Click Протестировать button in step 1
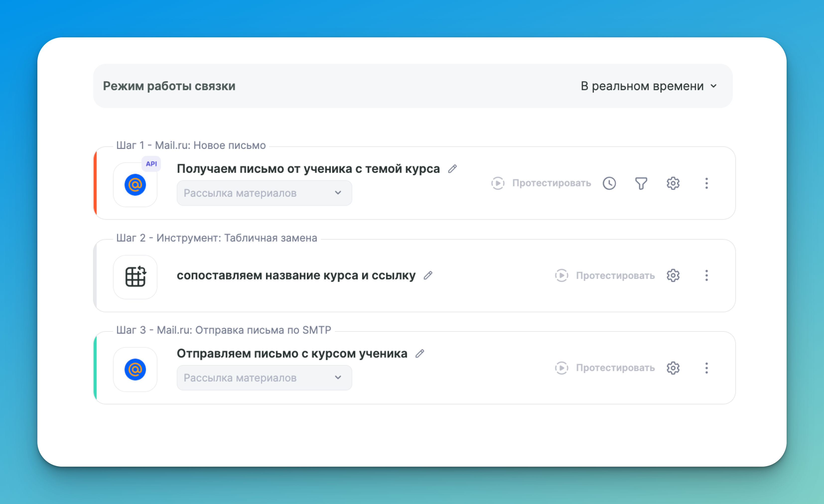Image resolution: width=824 pixels, height=504 pixels. click(x=541, y=183)
